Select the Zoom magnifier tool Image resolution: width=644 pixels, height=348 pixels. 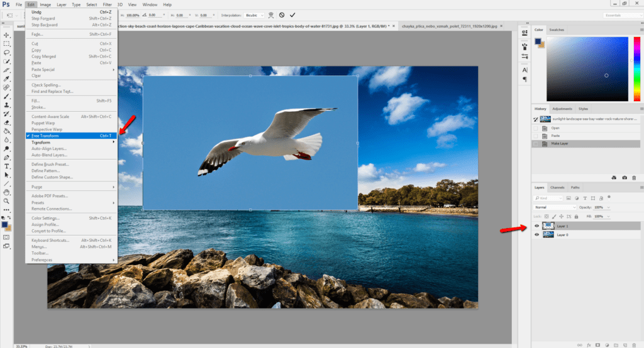[6, 201]
